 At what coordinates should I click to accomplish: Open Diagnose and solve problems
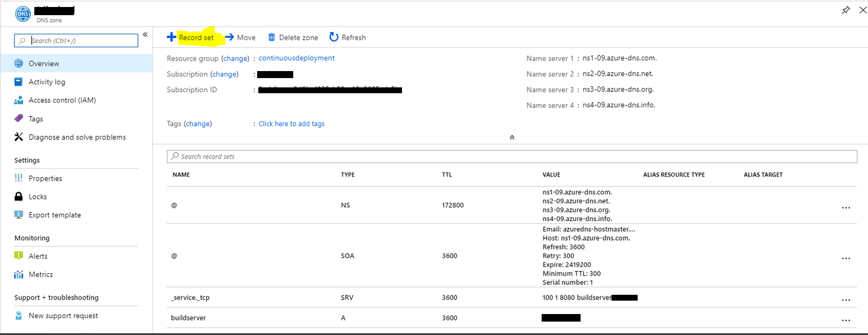click(x=77, y=137)
